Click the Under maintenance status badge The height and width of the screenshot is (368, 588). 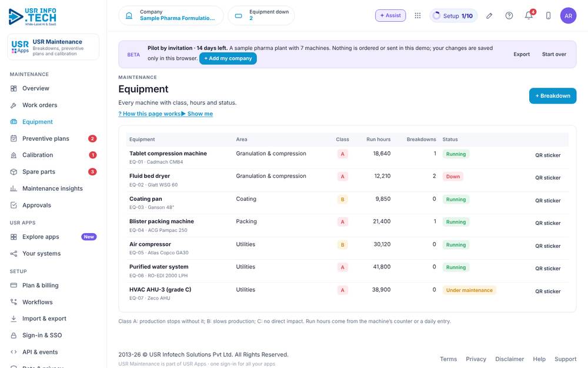click(469, 290)
